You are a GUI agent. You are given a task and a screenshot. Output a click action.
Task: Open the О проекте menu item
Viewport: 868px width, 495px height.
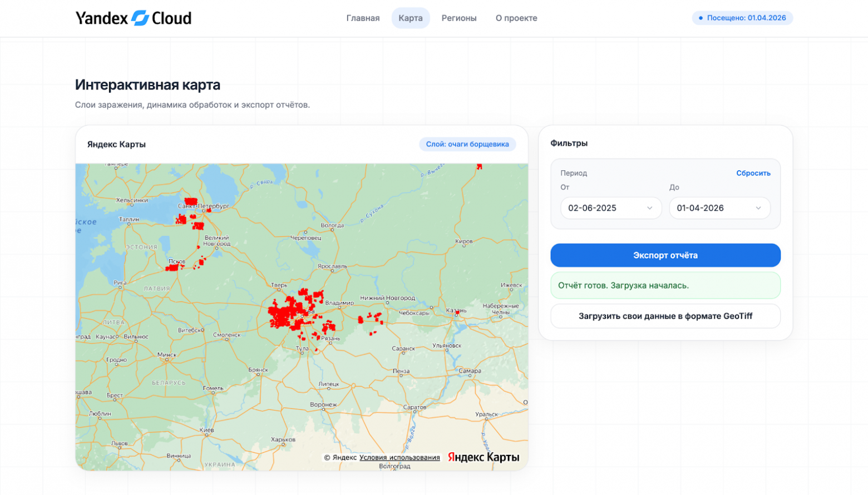pyautogui.click(x=515, y=18)
